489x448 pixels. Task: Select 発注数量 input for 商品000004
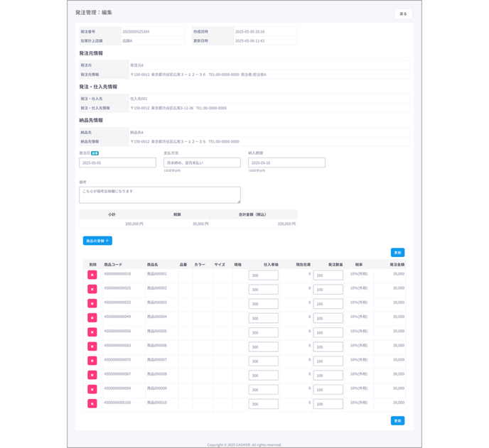[328, 318]
